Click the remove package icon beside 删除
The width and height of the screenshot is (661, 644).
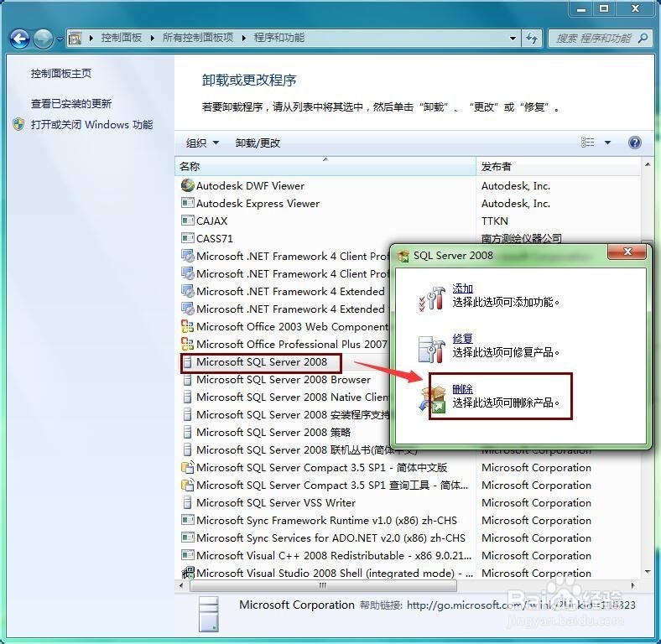(x=433, y=399)
